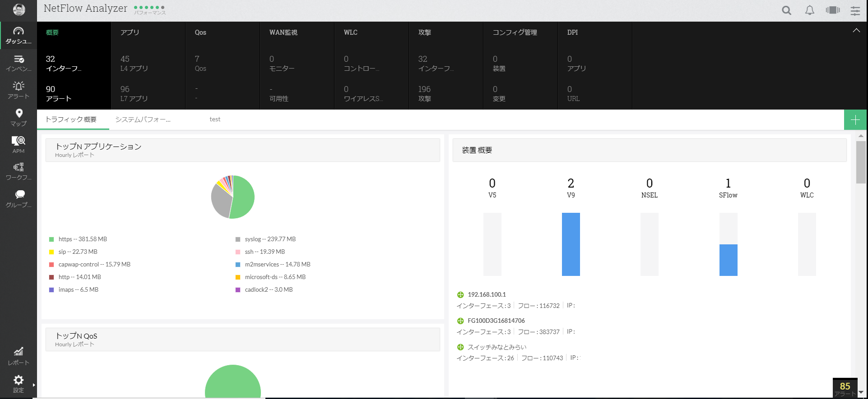Click legend entry imaps -- 6.5 MB
This screenshot has height=399, width=868.
pyautogui.click(x=79, y=290)
